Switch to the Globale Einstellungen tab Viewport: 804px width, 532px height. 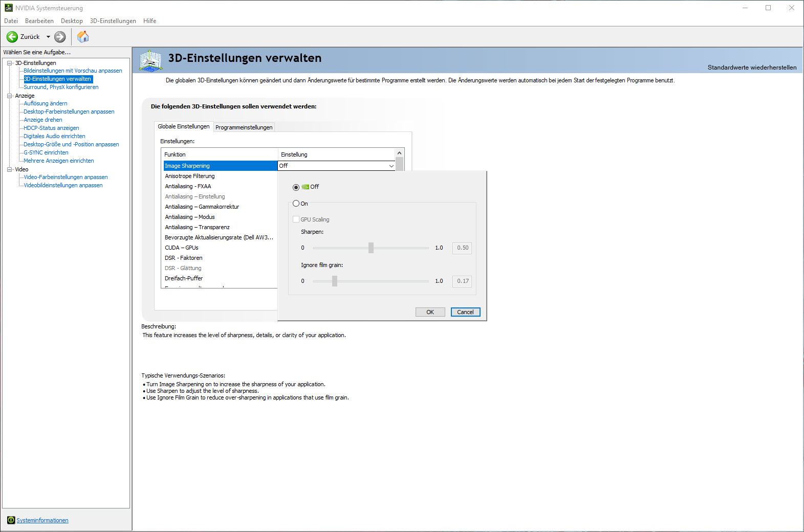[x=183, y=126]
